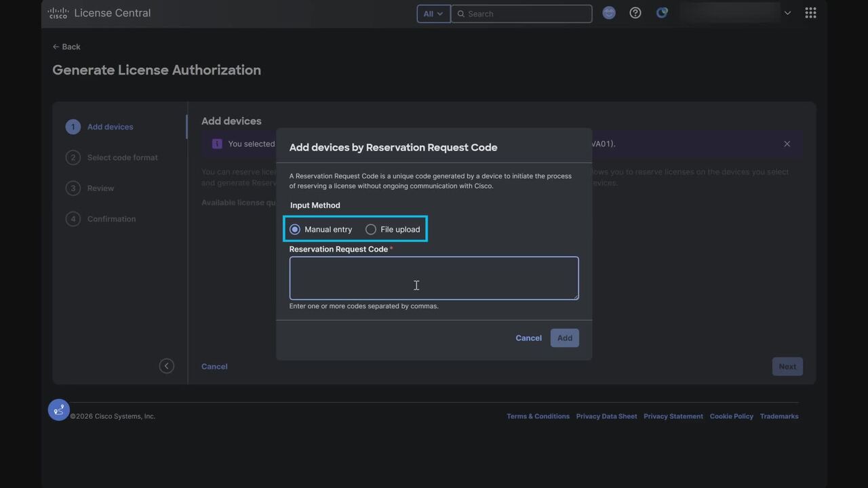Viewport: 868px width, 488px height.
Task: Open the apps grid launcher icon
Action: [x=810, y=13]
